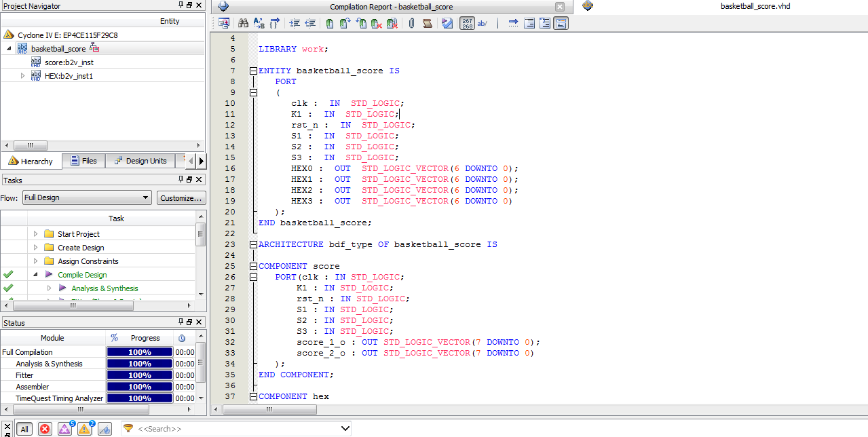
Task: Open the Flow dropdown showing Full Design
Action: pyautogui.click(x=86, y=197)
